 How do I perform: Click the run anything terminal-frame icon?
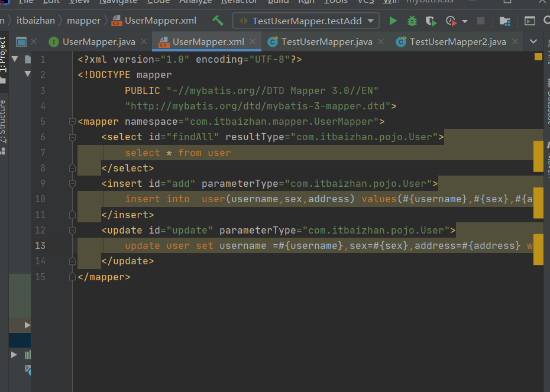point(530,21)
